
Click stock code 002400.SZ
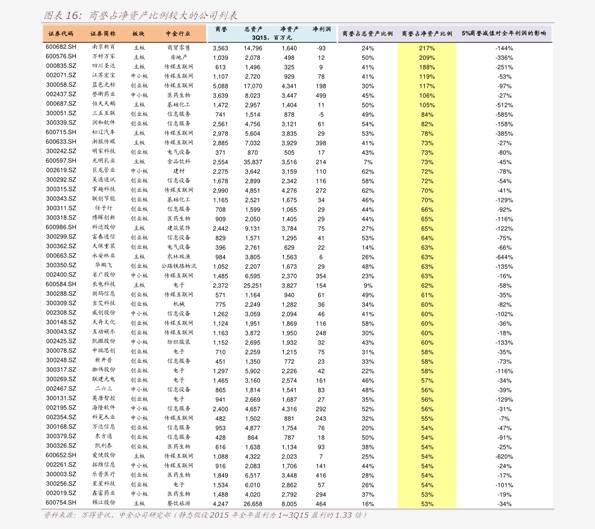[x=61, y=274]
